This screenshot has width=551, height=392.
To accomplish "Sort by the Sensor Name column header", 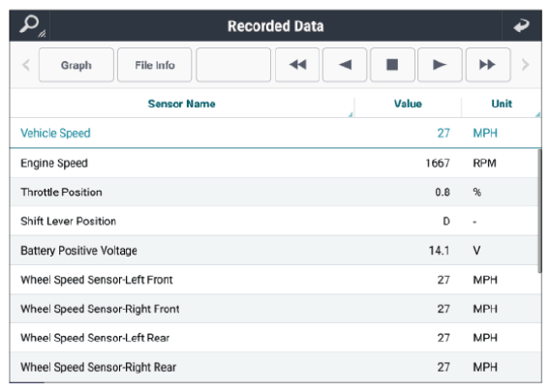I will point(181,104).
